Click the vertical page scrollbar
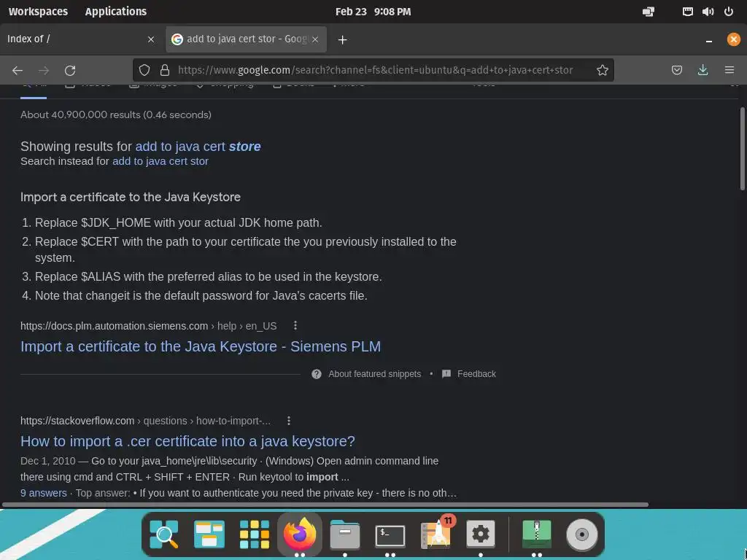This screenshot has width=747, height=560. (742, 149)
